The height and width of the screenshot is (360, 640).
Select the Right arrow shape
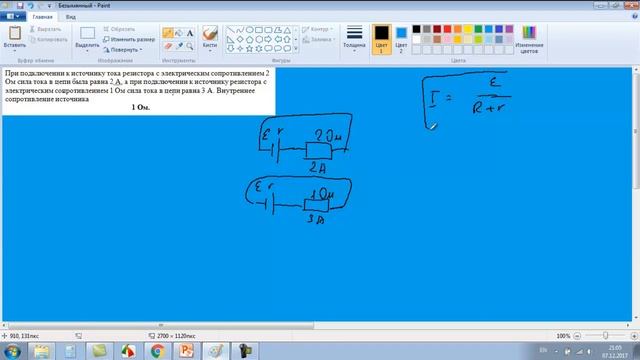click(268, 40)
